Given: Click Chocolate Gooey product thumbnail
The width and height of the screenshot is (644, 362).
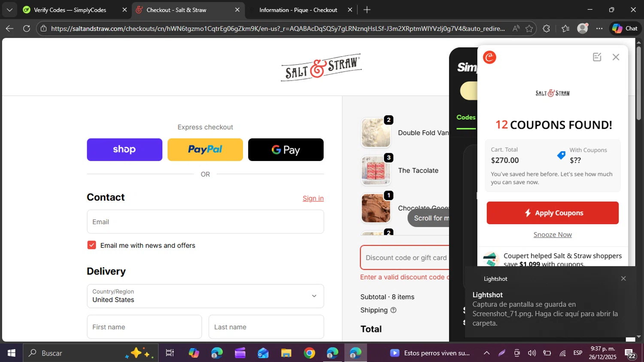Looking at the screenshot, I should coord(376,208).
